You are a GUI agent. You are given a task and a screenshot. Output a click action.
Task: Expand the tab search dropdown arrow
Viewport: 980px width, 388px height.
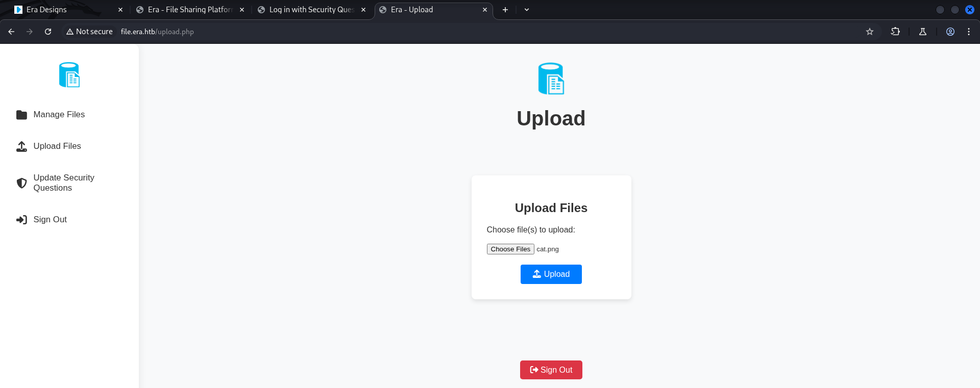[x=527, y=10]
